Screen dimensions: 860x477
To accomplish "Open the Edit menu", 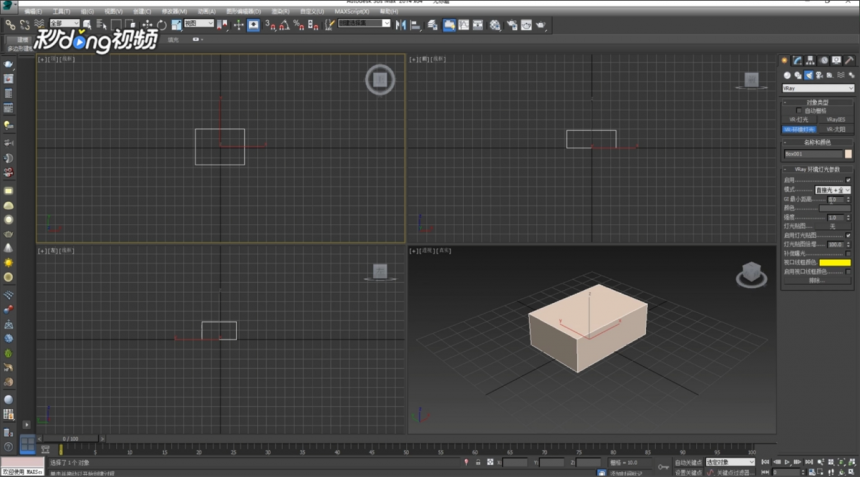I will point(33,11).
